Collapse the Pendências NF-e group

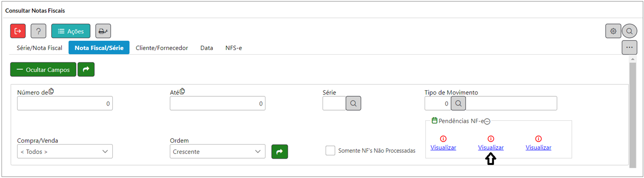pyautogui.click(x=487, y=121)
